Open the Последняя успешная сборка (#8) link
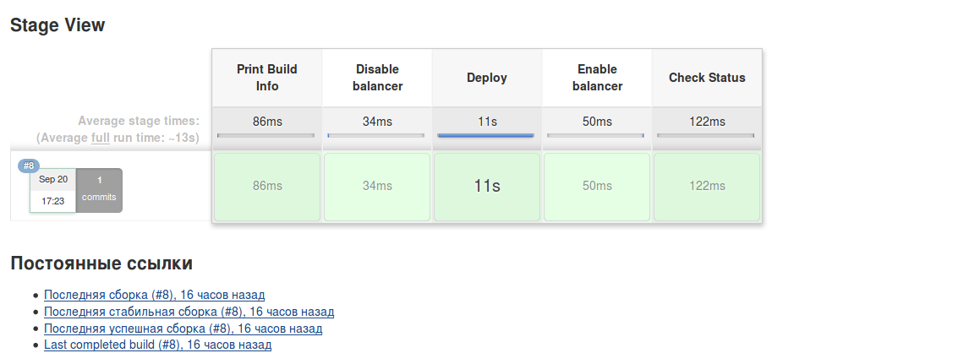 pos(183,329)
